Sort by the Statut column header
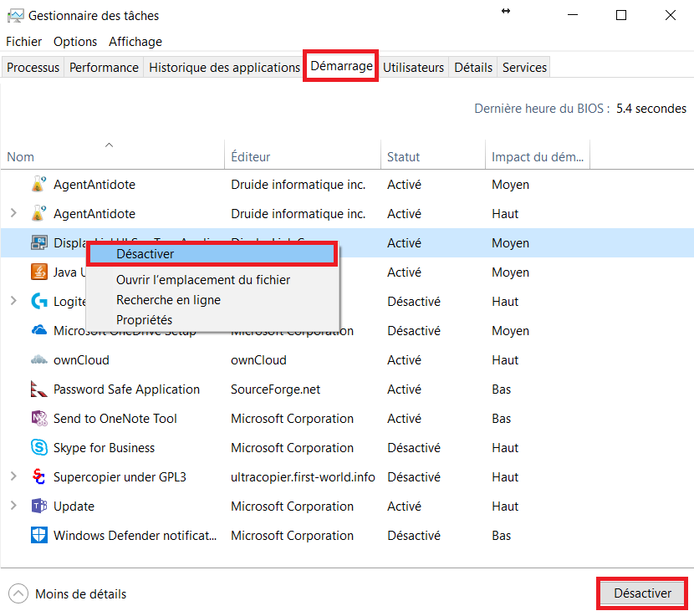The width and height of the screenshot is (694, 616). [433, 155]
